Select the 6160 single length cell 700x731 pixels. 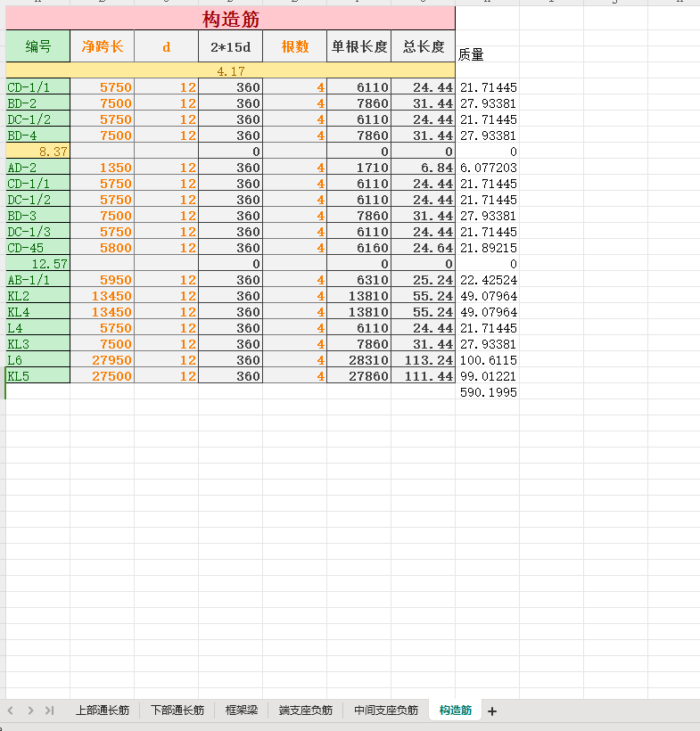[359, 248]
